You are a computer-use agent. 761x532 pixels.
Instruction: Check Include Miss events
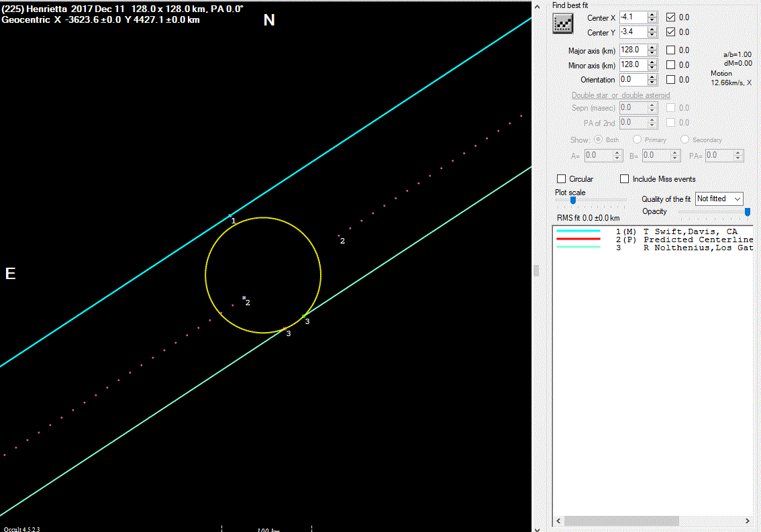coord(625,178)
